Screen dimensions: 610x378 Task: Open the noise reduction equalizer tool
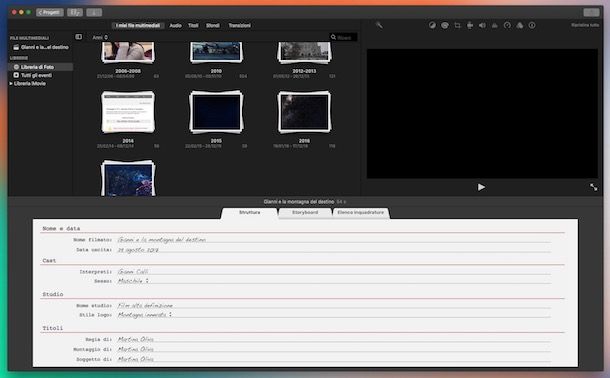pos(494,25)
